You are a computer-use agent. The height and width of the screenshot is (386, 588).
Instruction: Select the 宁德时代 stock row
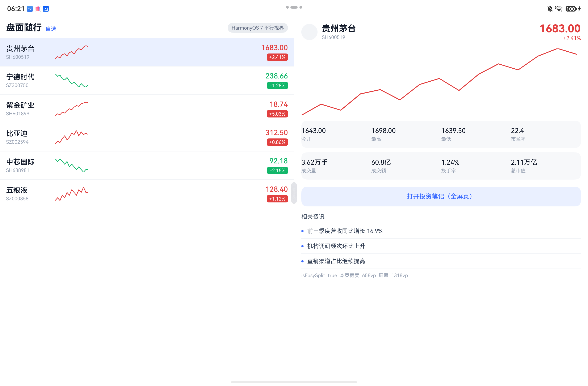tap(147, 81)
